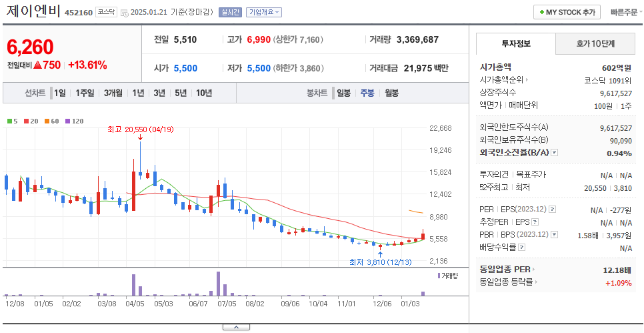Click the green 5-day moving average legend square

(10, 121)
